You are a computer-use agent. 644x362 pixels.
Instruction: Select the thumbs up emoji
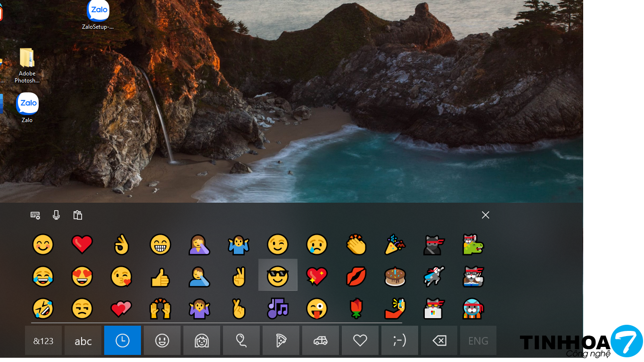(x=160, y=278)
